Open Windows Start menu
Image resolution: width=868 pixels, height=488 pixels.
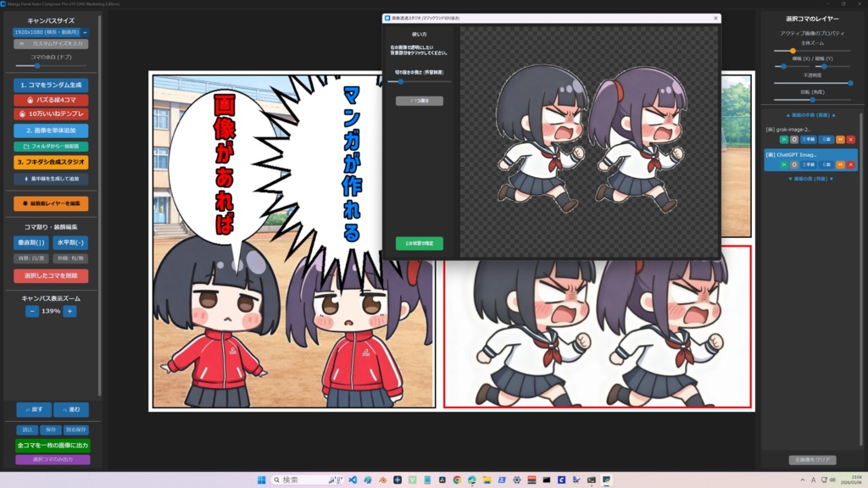coord(261,480)
